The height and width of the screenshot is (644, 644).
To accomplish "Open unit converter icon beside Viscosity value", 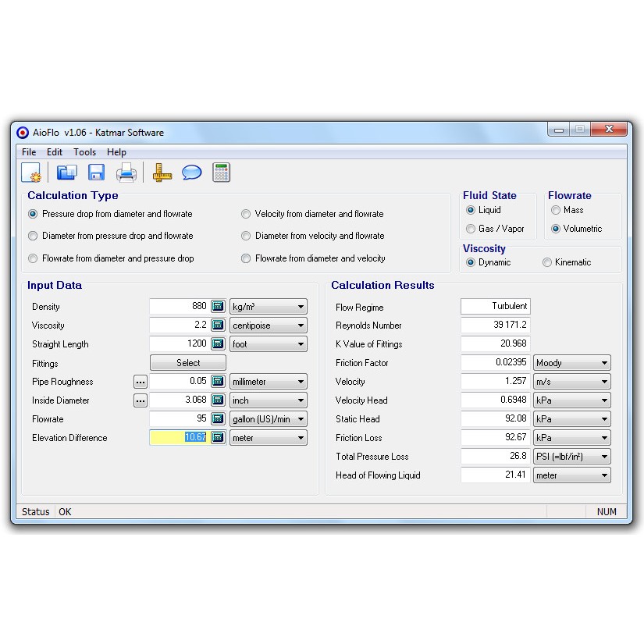I will [218, 326].
